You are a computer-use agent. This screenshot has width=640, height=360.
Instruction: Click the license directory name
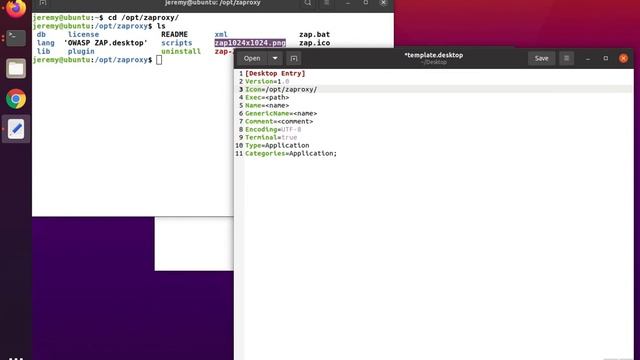(83, 35)
